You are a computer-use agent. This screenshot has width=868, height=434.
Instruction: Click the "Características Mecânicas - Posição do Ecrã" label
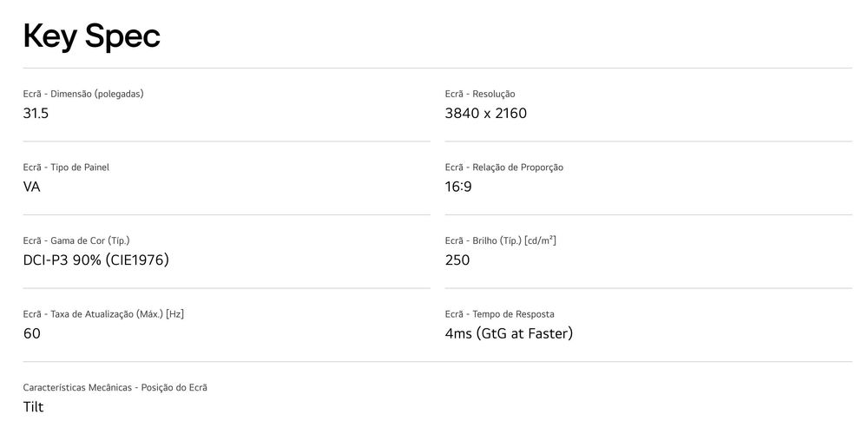[115, 387]
